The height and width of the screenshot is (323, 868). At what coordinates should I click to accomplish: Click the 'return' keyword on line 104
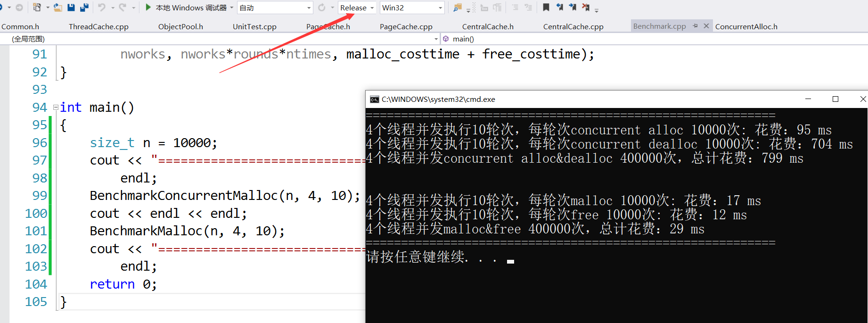[112, 284]
